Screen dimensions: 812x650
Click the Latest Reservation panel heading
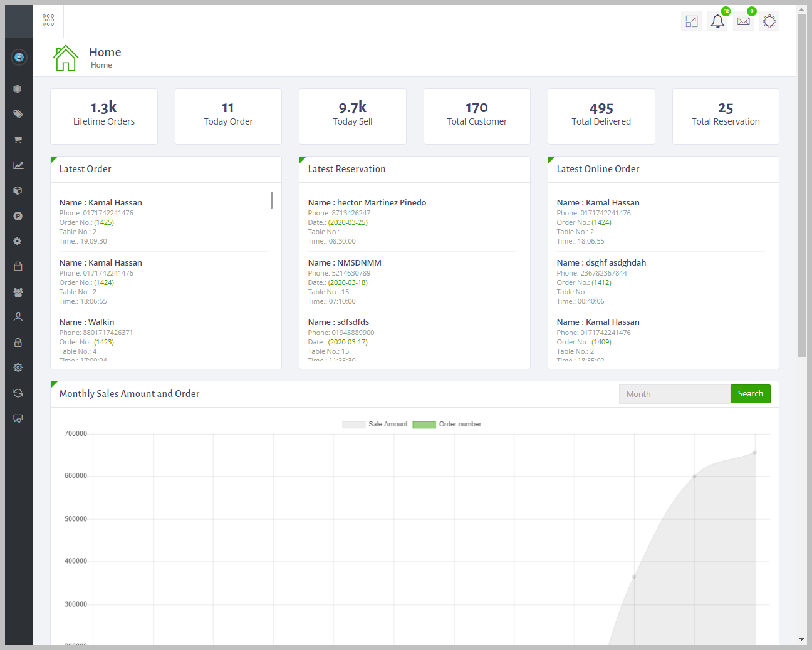tap(346, 169)
